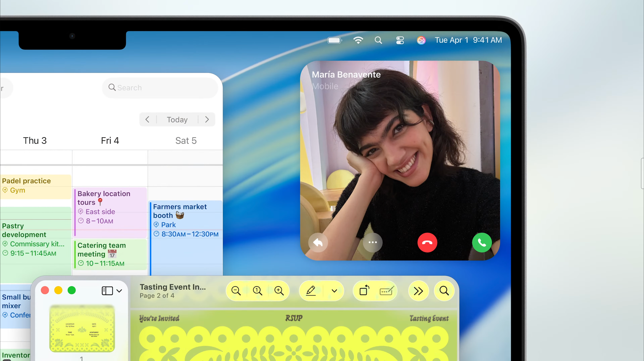Screen dimensions: 644x361
Task: Select the page 1 thumbnail in the sidebar
Action: coord(82,328)
